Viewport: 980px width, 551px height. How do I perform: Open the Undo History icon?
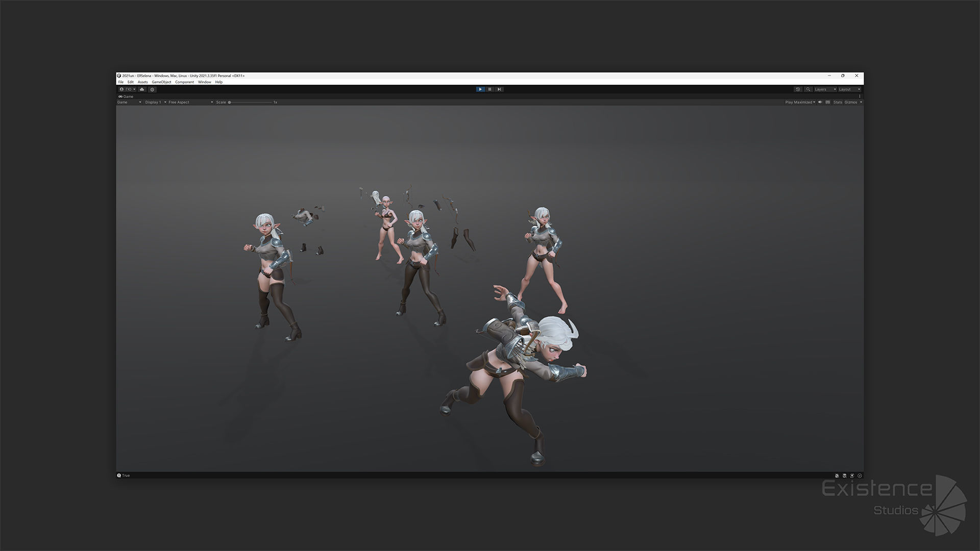coord(798,89)
